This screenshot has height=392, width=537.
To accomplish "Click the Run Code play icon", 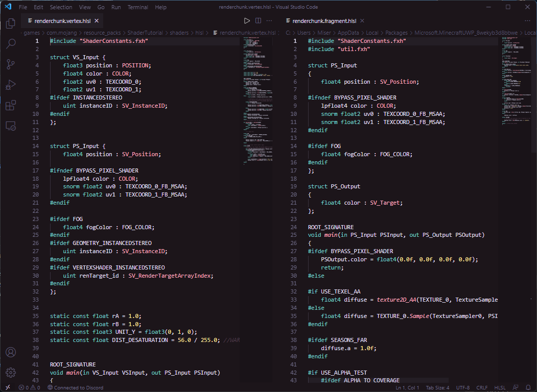I will [x=247, y=21].
